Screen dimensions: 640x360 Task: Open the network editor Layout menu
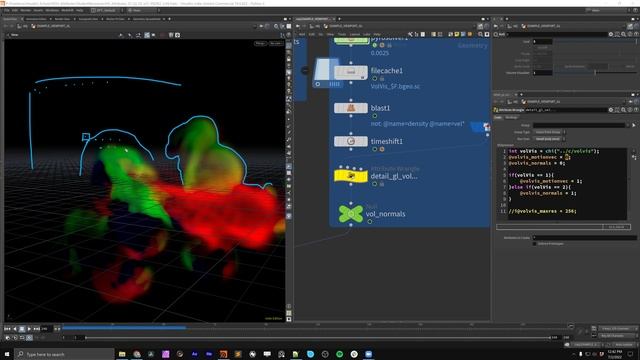[x=355, y=34]
